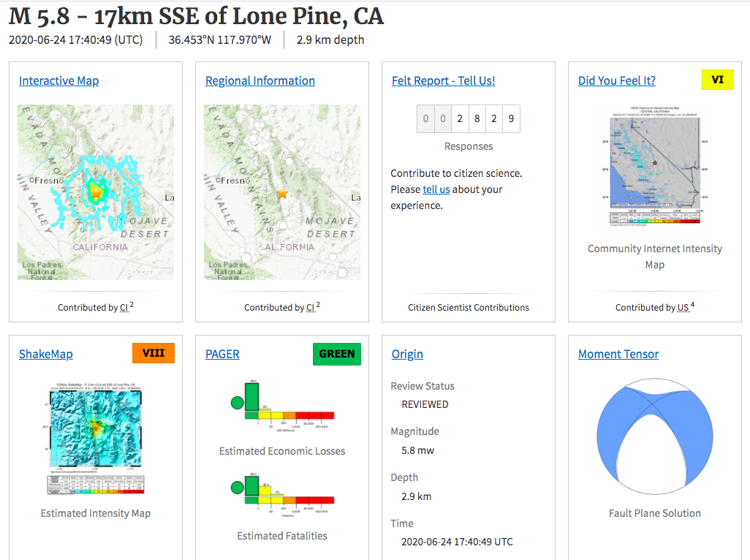Open the Origin details link
The width and height of the screenshot is (750, 560).
tap(407, 355)
